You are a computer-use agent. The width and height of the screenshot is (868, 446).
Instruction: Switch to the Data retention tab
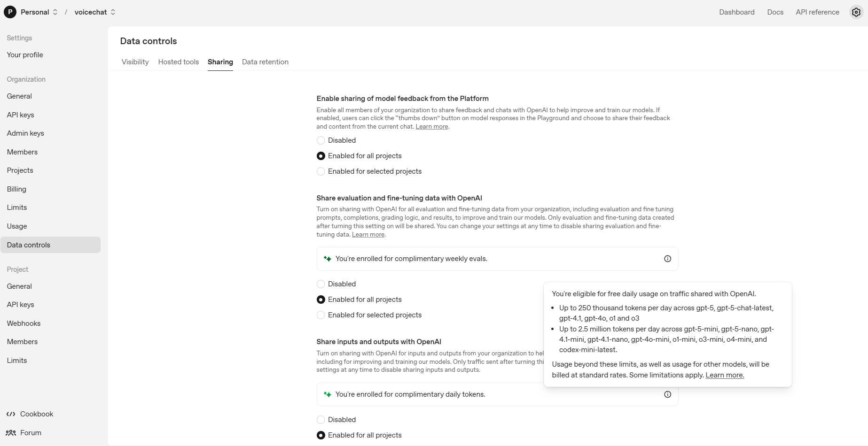click(x=265, y=62)
